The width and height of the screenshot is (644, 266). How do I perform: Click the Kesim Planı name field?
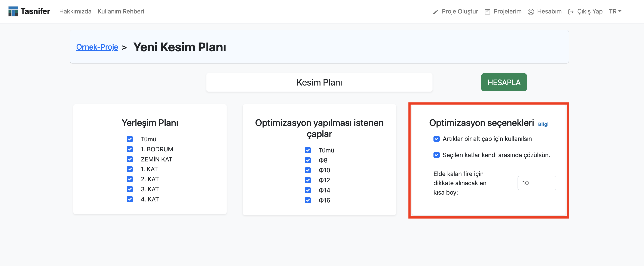click(319, 82)
